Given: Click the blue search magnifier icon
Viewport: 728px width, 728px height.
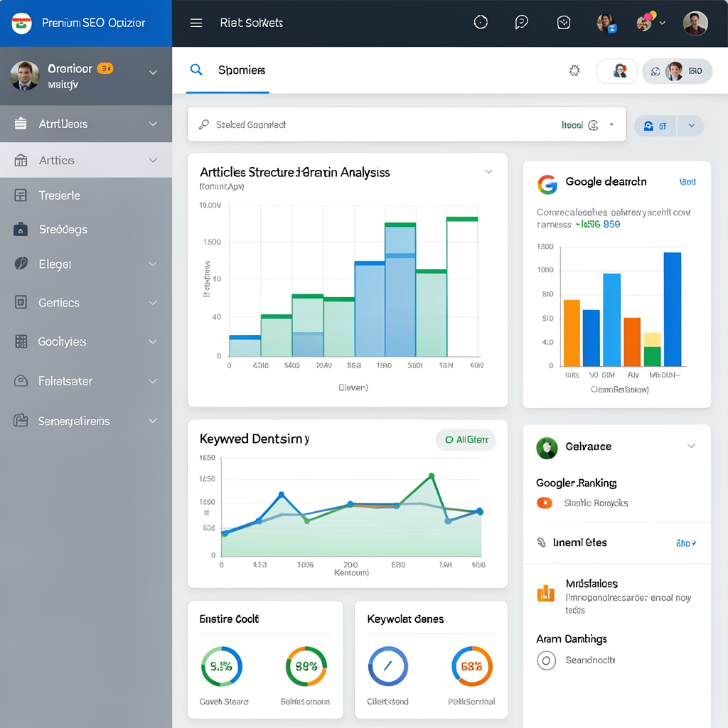Looking at the screenshot, I should tap(196, 70).
